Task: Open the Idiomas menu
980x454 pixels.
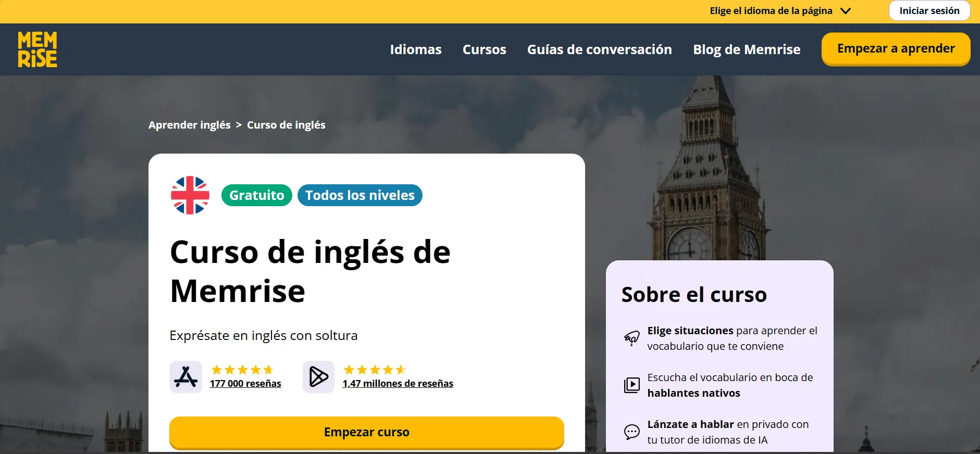Action: (416, 49)
